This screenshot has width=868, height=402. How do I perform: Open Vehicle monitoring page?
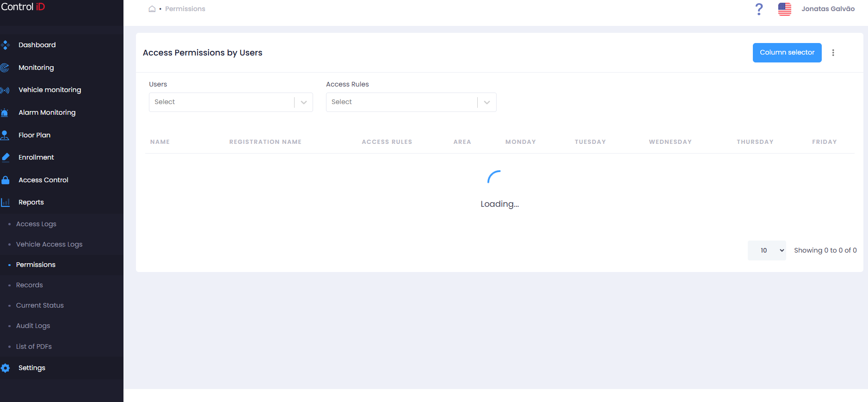pyautogui.click(x=49, y=90)
